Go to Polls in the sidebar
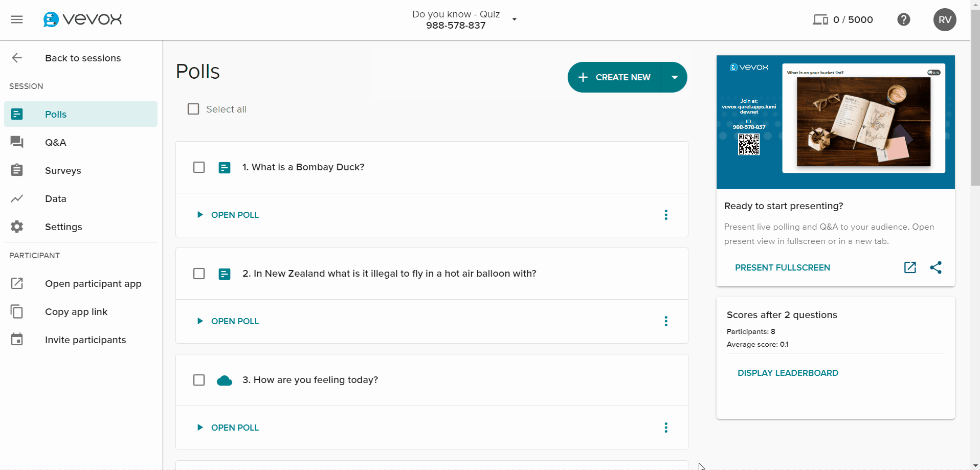The width and height of the screenshot is (980, 470). (x=81, y=114)
